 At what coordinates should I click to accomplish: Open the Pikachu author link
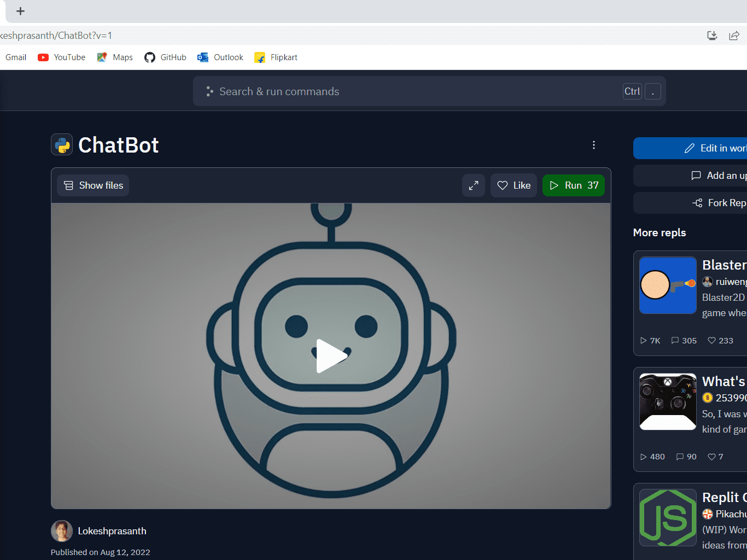[x=725, y=514]
